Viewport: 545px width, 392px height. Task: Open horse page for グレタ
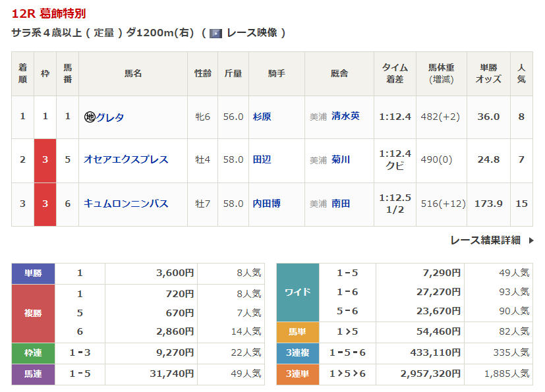110,117
